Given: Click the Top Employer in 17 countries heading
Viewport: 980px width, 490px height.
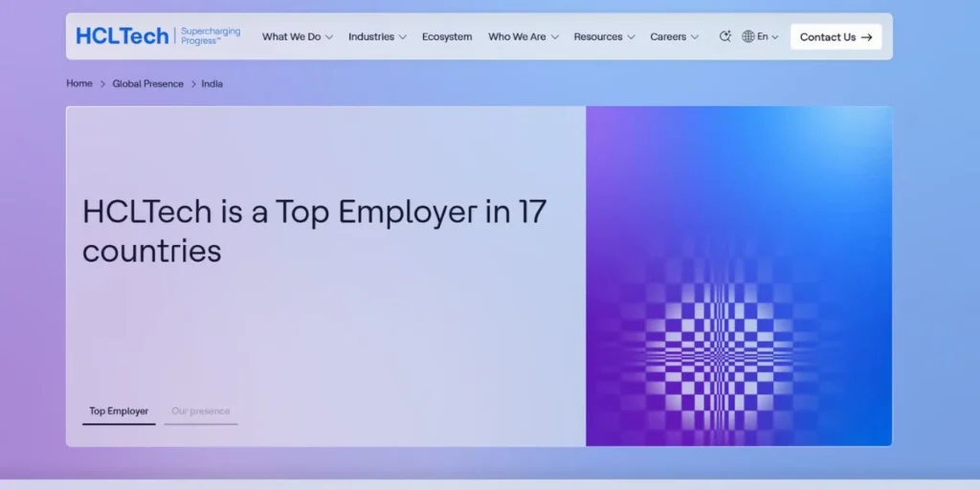Looking at the screenshot, I should [314, 231].
